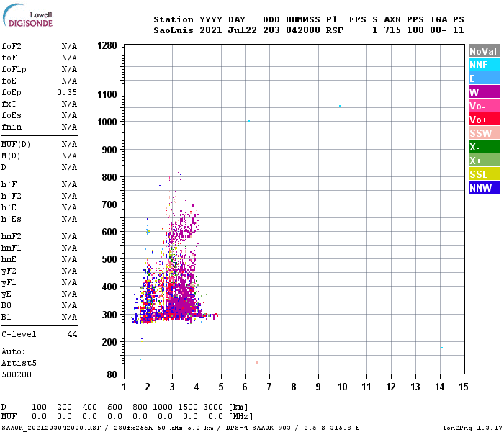Select the Vo- pink legend swatch
Screen dimensions: 504x432
pos(484,106)
